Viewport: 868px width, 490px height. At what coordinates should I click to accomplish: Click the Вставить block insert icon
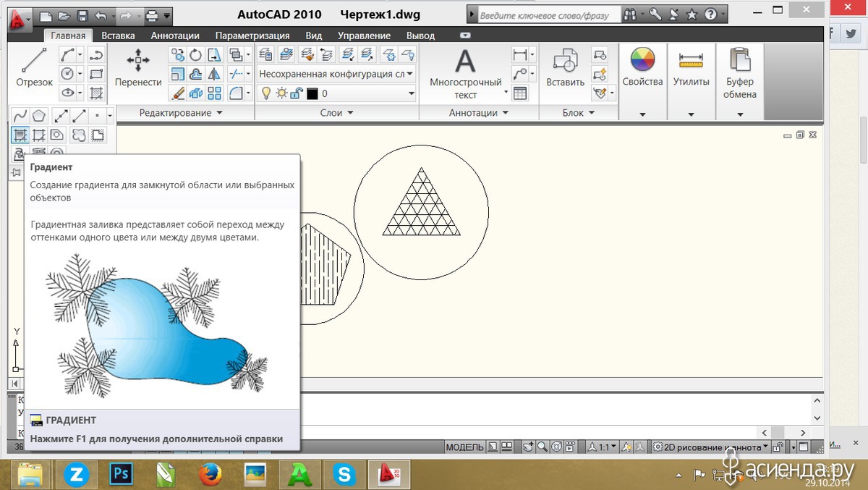pos(565,68)
